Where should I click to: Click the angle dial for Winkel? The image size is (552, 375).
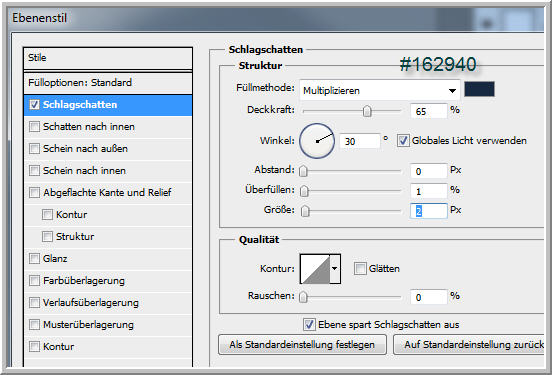point(317,141)
